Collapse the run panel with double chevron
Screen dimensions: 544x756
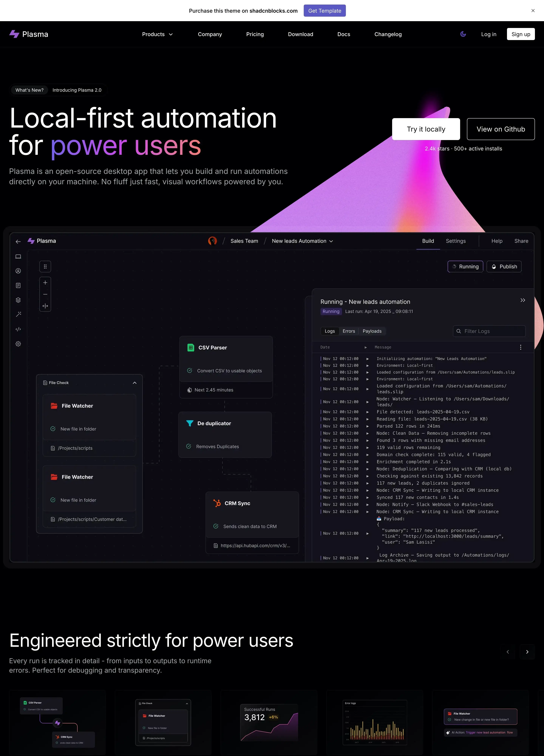522,300
